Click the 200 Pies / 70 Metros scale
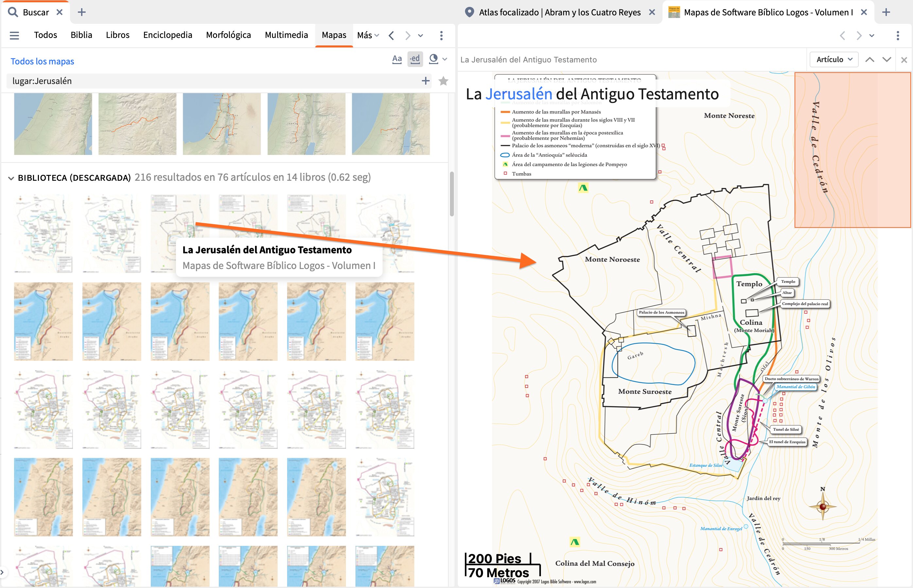913x588 pixels. [502, 565]
